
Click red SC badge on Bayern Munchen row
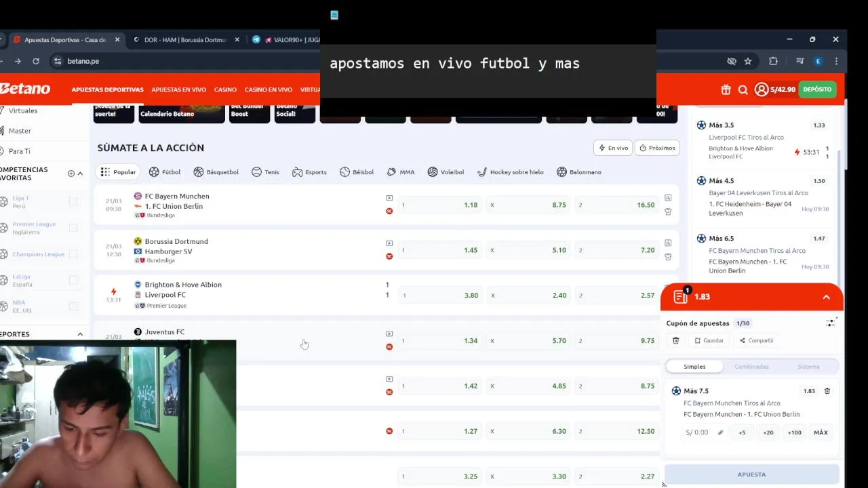(x=389, y=211)
